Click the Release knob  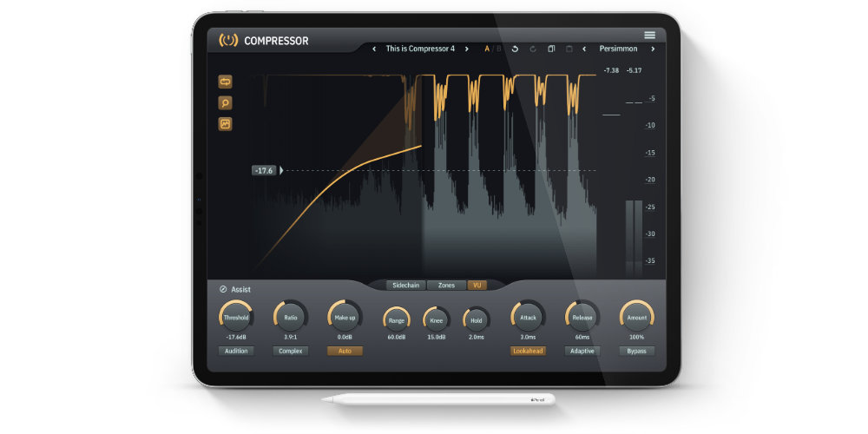click(582, 317)
